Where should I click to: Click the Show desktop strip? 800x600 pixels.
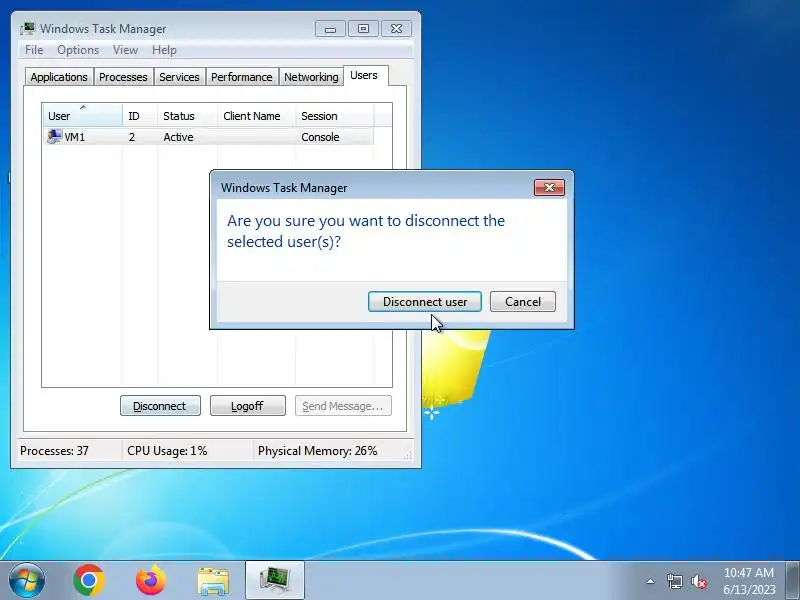pos(793,581)
